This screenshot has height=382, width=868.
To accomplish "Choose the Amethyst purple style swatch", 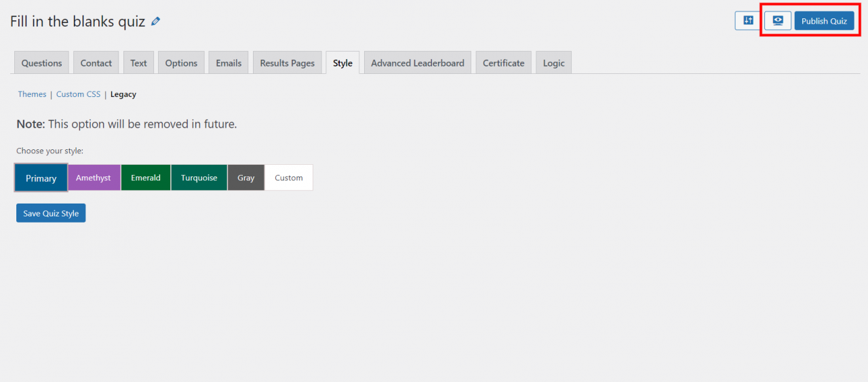I will click(94, 178).
